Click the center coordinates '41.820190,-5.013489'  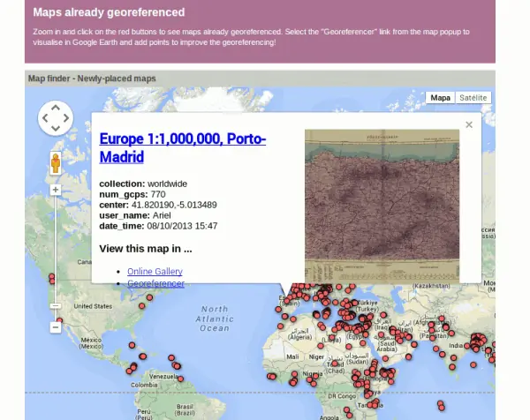point(174,205)
